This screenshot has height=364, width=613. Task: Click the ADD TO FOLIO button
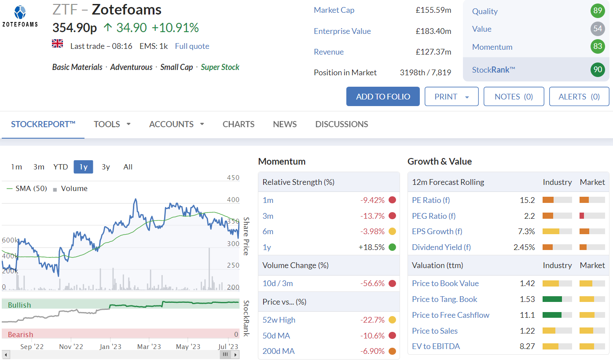click(x=383, y=96)
